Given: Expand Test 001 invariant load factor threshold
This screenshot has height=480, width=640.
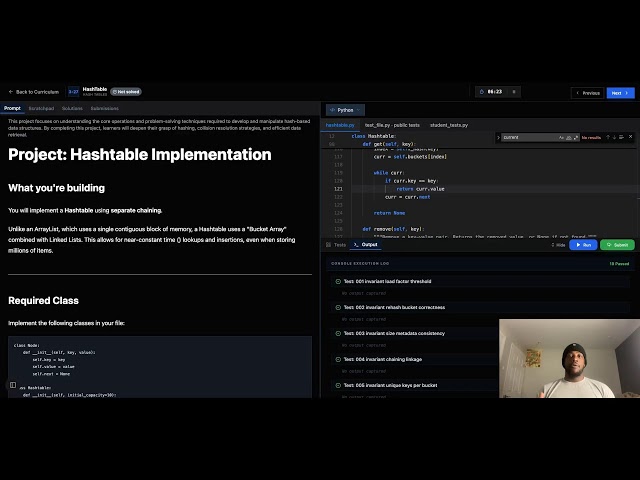Looking at the screenshot, I should 480,281.
